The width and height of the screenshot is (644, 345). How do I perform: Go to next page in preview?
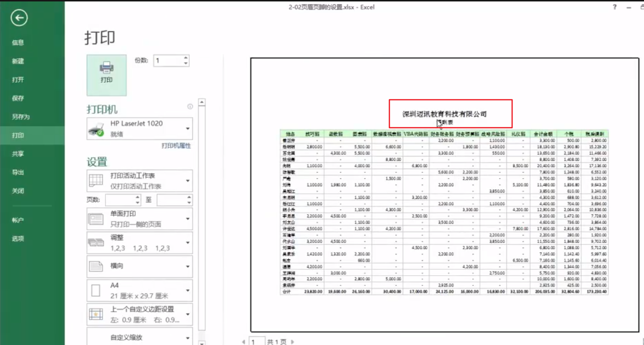[292, 342]
